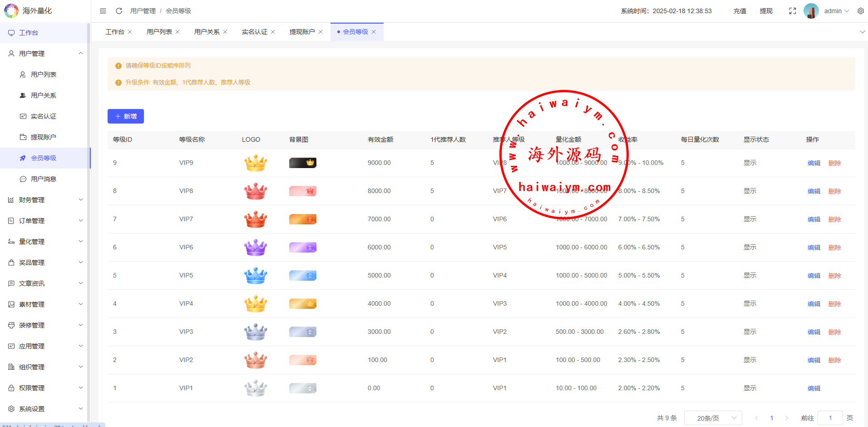
Task: Click the 新增 button
Action: click(x=126, y=116)
